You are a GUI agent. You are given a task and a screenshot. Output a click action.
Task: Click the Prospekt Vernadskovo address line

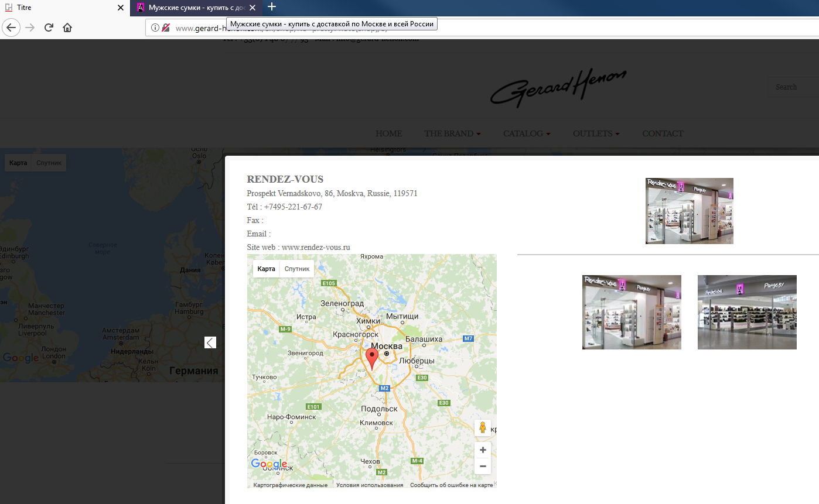332,193
